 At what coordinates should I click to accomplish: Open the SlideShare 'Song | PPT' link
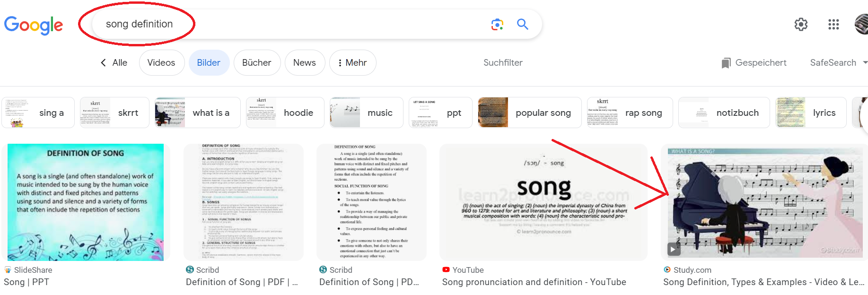pyautogui.click(x=26, y=282)
